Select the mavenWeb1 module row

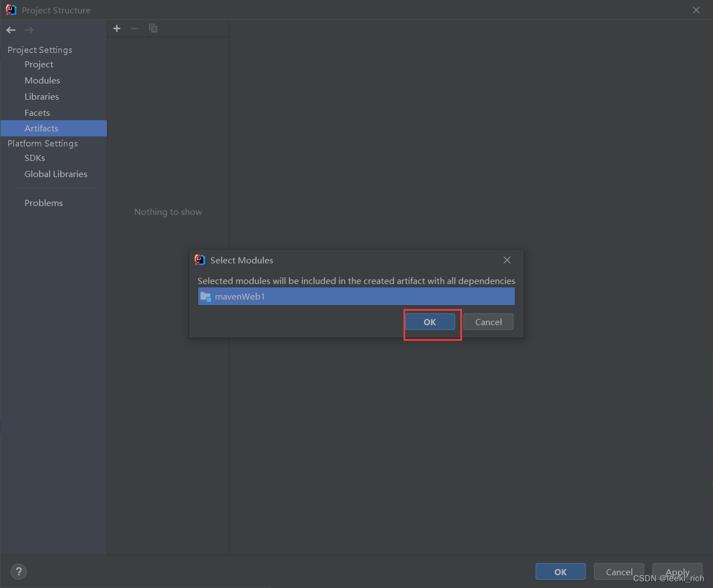(x=356, y=296)
